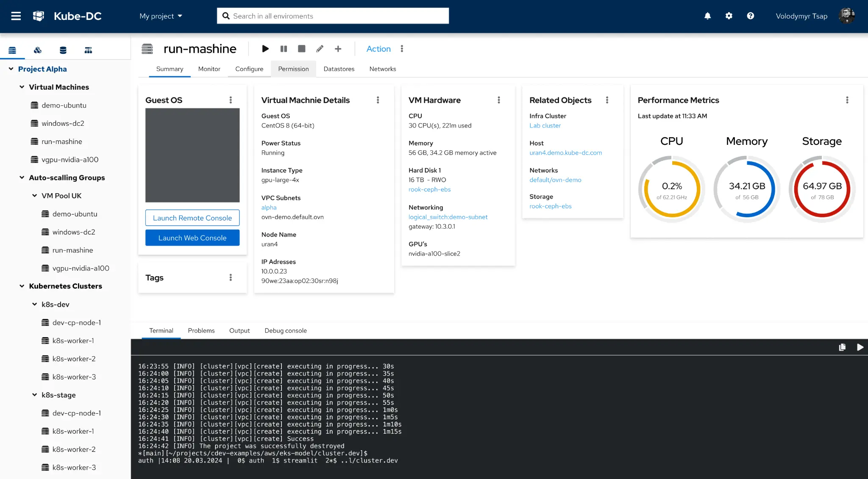Screen dimensions: 868x479
Task: Open the Datastores sidebar icon
Action: click(63, 50)
